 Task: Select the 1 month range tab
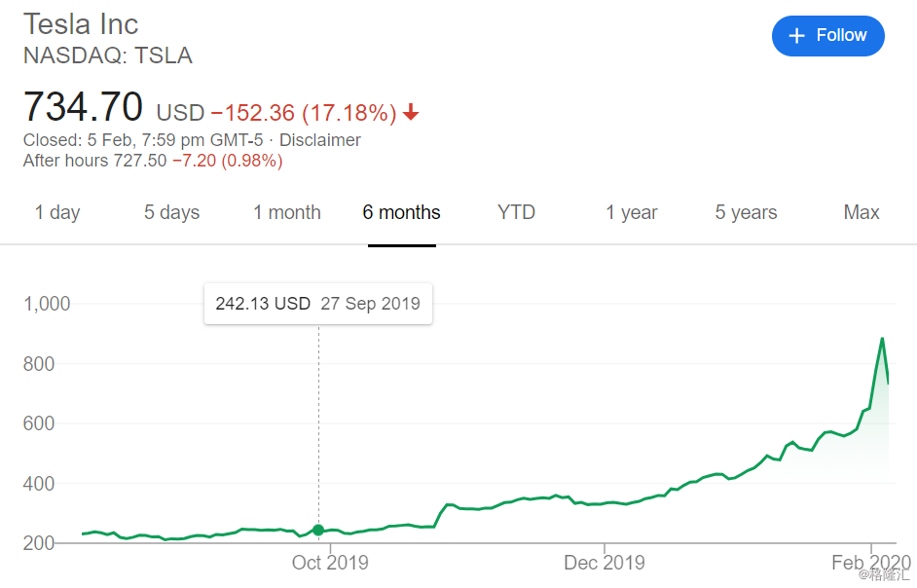[287, 212]
